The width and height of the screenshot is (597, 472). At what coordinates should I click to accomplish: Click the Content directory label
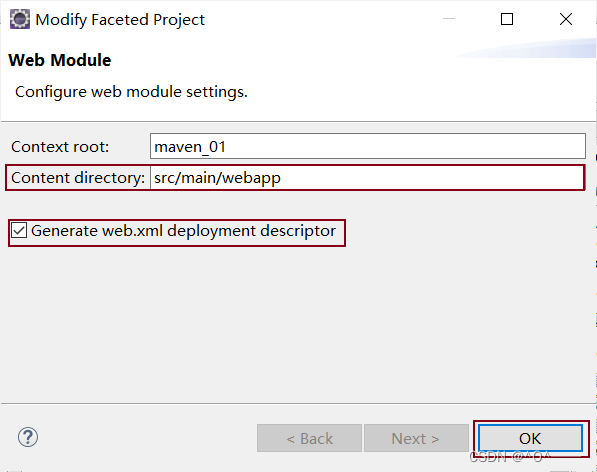[78, 178]
